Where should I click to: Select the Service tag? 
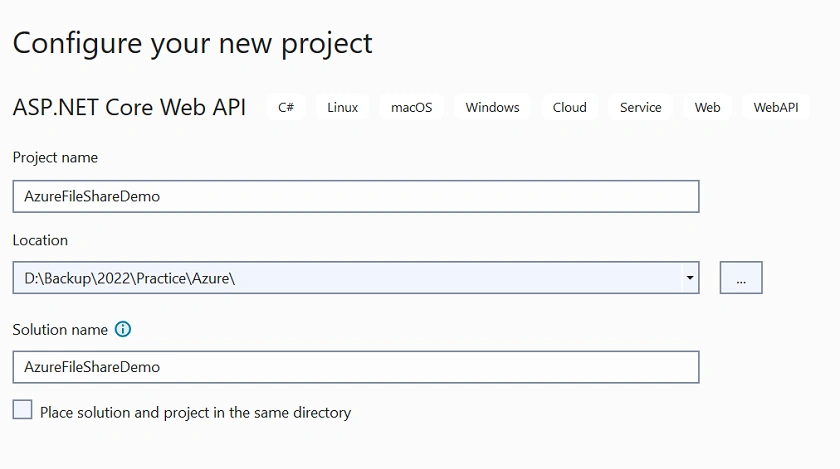coord(641,107)
